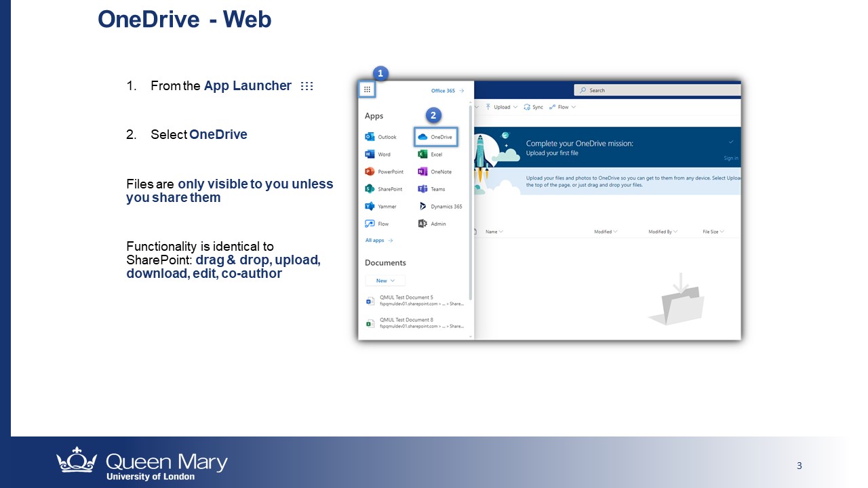Open the Excel file icon for QMUL Test Document 8
The image size is (868, 488).
370,323
